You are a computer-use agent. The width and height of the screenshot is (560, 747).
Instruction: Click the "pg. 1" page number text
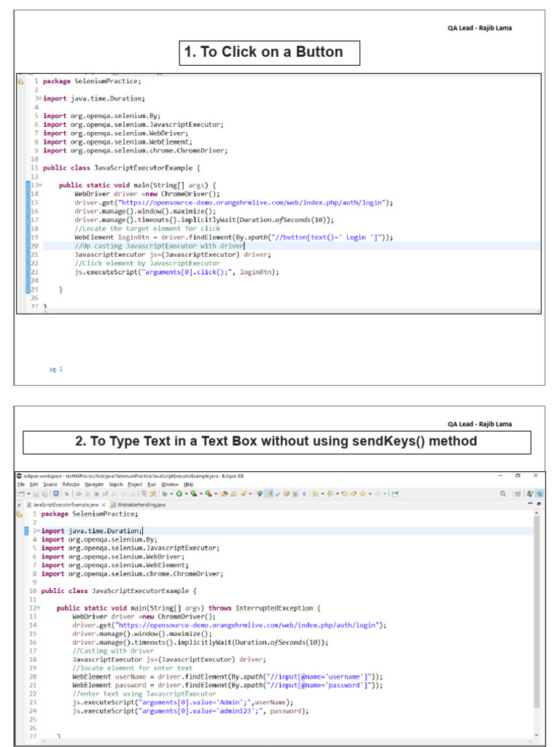56,369
